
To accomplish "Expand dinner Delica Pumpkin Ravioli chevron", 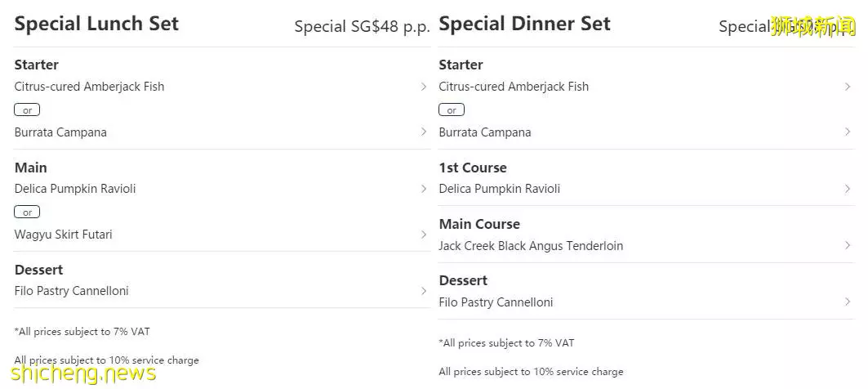I will pyautogui.click(x=848, y=189).
